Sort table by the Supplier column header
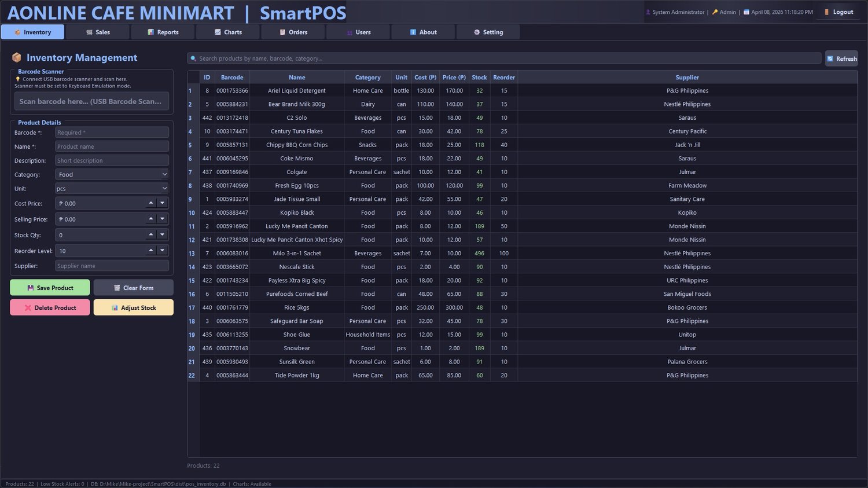 tap(687, 77)
